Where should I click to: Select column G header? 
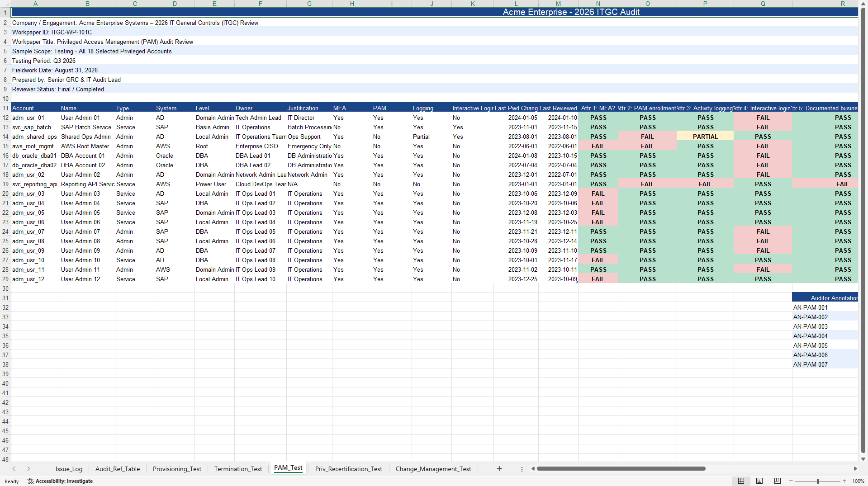pos(309,4)
